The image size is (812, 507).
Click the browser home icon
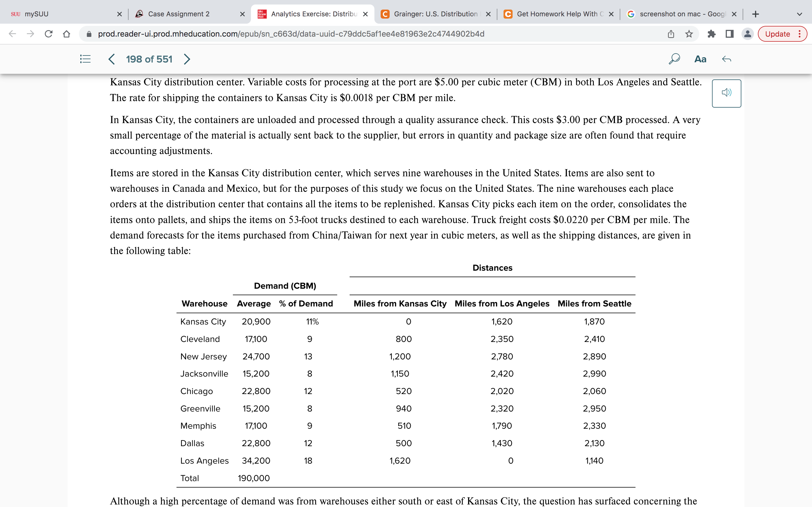[67, 34]
